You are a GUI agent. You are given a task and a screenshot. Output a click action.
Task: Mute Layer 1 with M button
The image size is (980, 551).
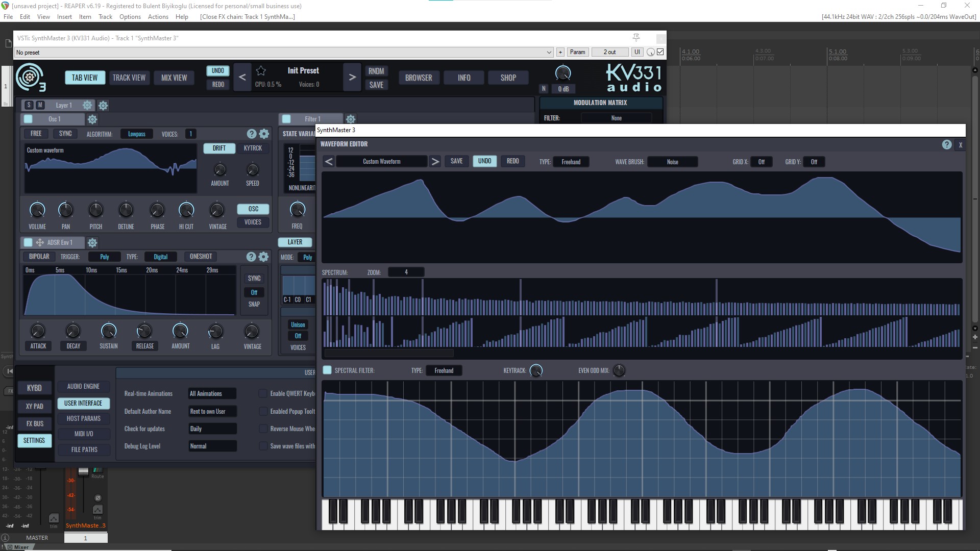point(40,105)
